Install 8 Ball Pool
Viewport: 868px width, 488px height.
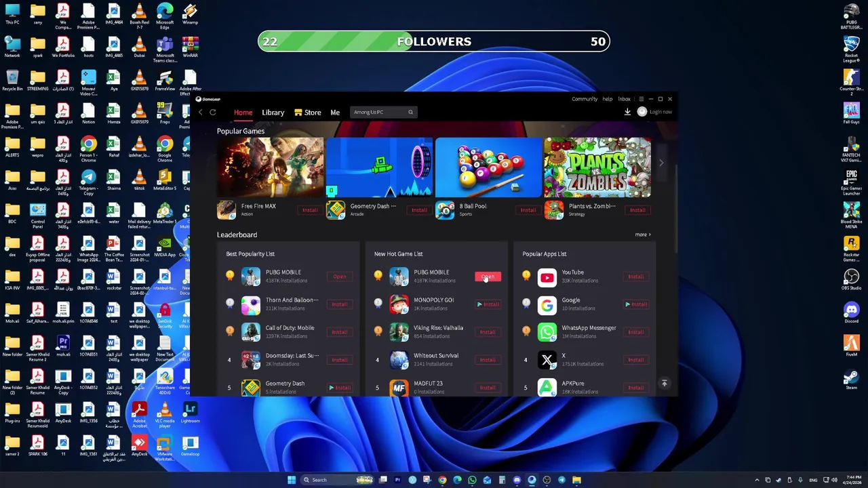528,210
